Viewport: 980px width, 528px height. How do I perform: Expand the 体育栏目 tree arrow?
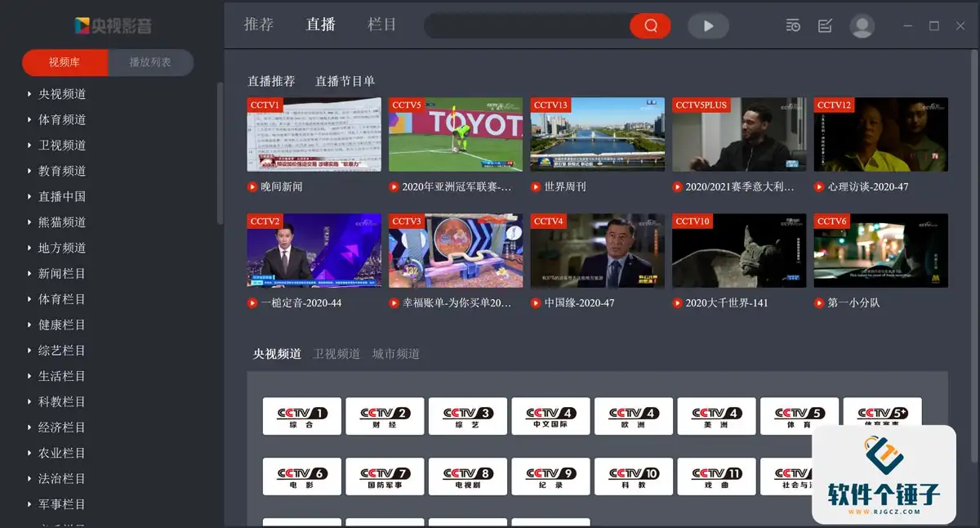[29, 299]
